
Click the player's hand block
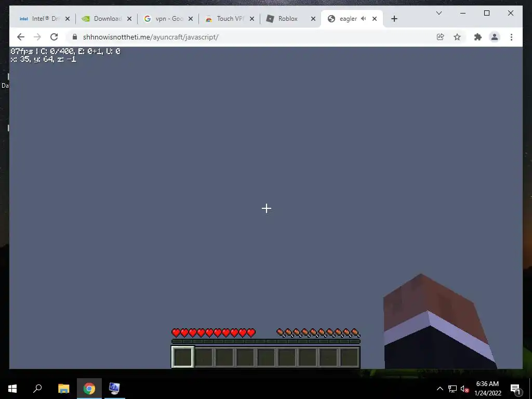(440, 321)
